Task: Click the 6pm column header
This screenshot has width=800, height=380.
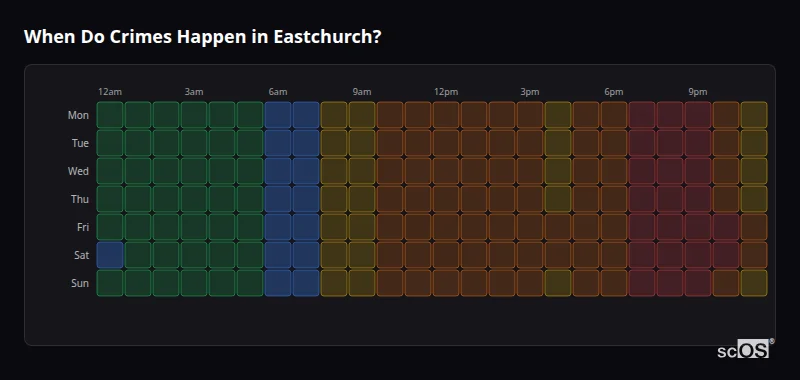Action: (x=614, y=92)
